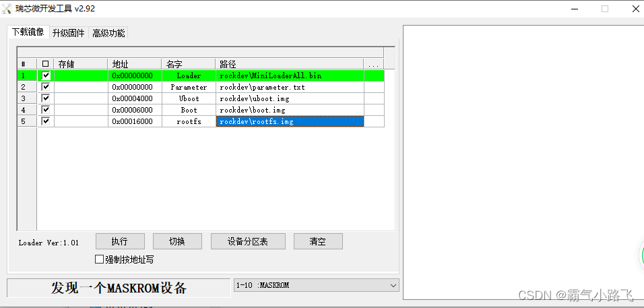
Task: Click the 路径 column header
Action: [x=290, y=64]
